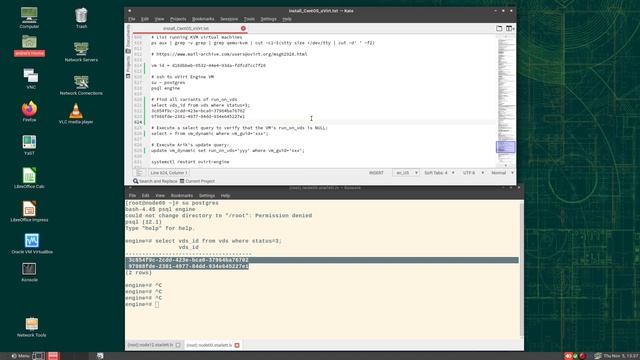Toggle the INSERT mode indicator
This screenshot has height=360, width=640.
point(376,173)
